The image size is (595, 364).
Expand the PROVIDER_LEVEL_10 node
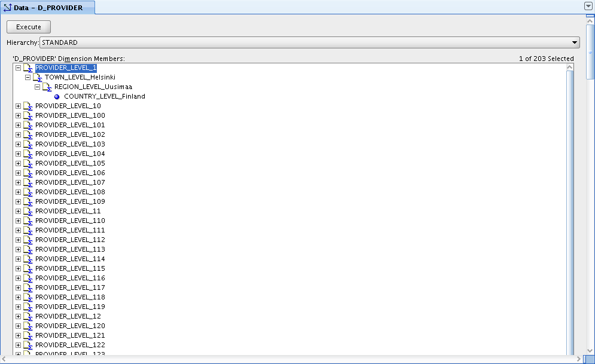click(18, 106)
